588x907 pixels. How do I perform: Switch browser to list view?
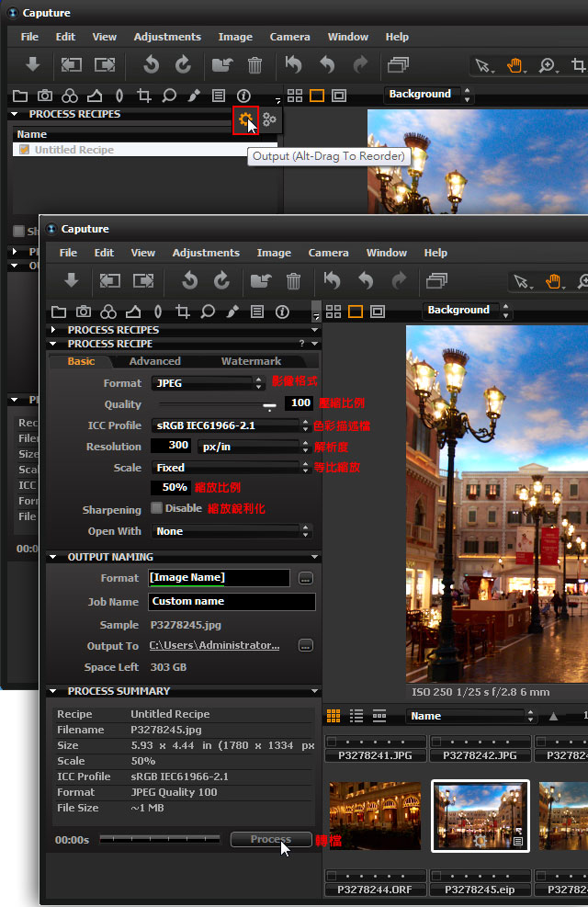pos(356,716)
